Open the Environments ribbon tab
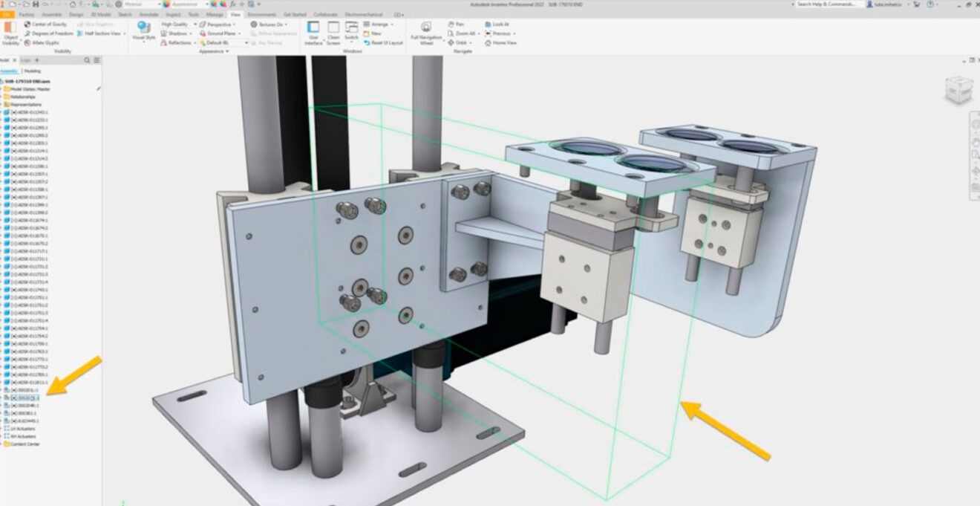This screenshot has width=980, height=506. click(x=261, y=13)
